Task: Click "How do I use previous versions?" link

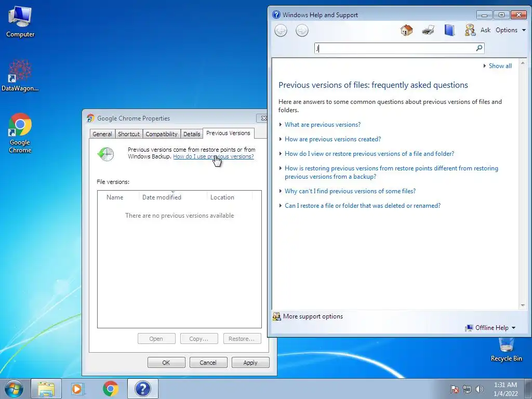Action: click(214, 156)
